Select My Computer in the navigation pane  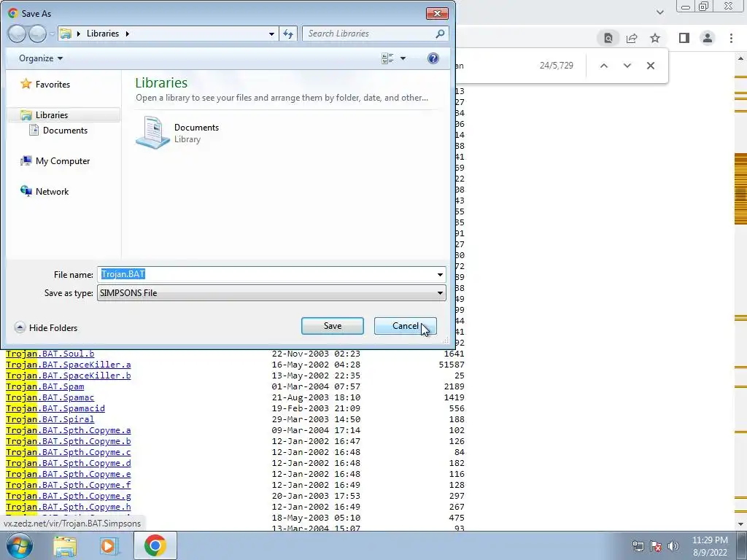[63, 161]
